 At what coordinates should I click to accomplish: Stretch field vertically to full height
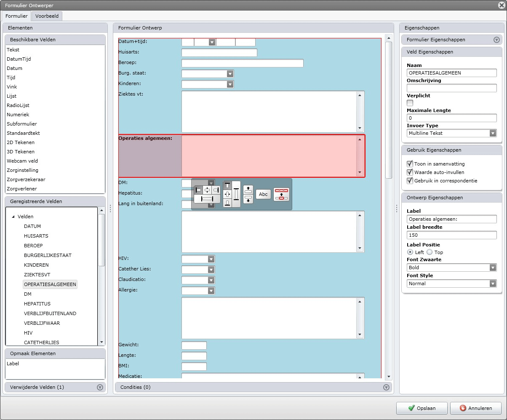pyautogui.click(x=236, y=194)
